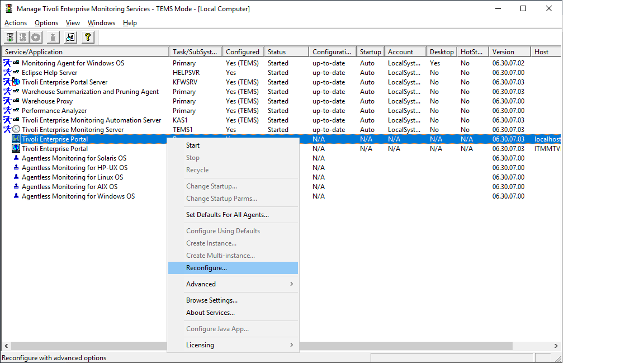The height and width of the screenshot is (363, 644).
Task: Click globe icon of ITMMTV Tivoli Enterprise Portal row
Action: [16, 148]
